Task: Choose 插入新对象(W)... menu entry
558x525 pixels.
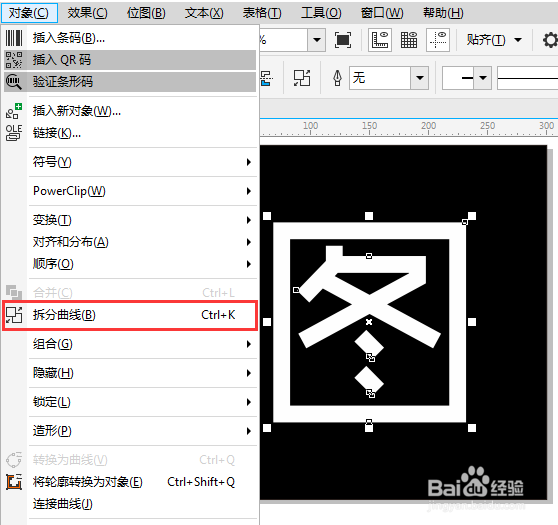Action: pyautogui.click(x=130, y=111)
